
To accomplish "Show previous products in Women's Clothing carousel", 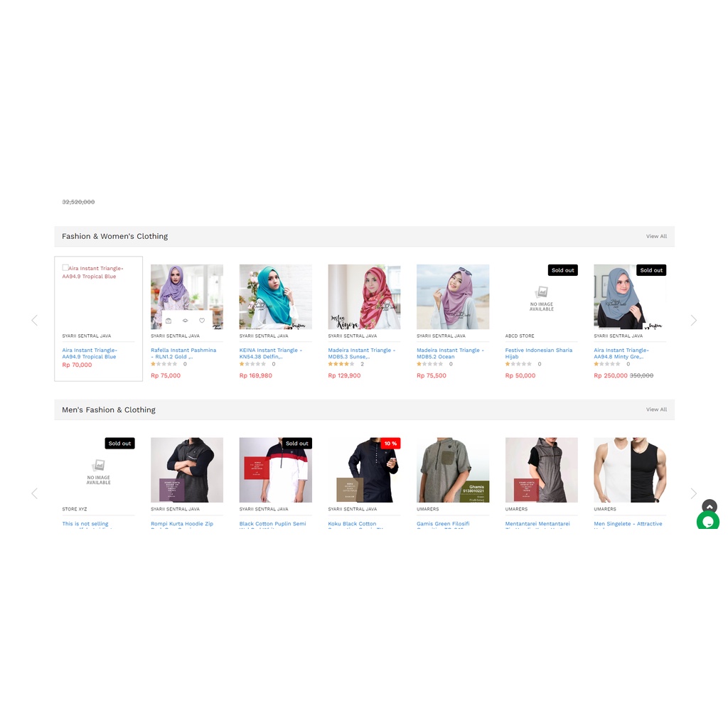I will tap(34, 321).
